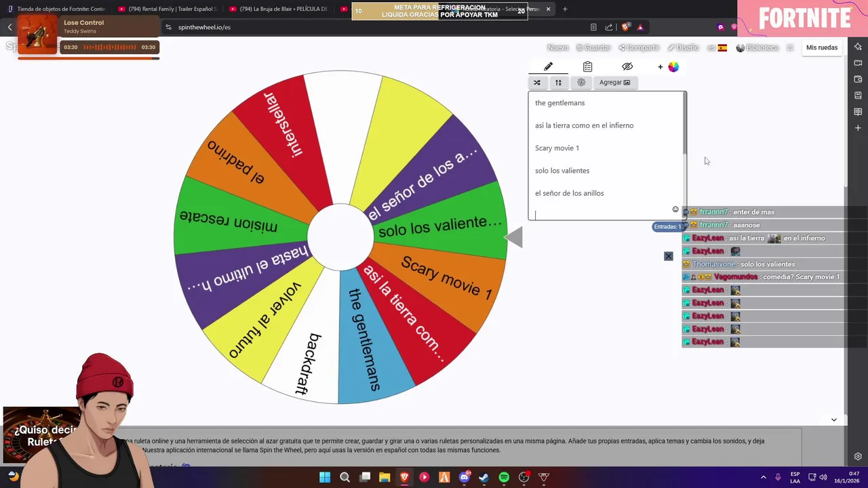Open the Brave Shields lion icon
This screenshot has width=868, height=488.
626,27
